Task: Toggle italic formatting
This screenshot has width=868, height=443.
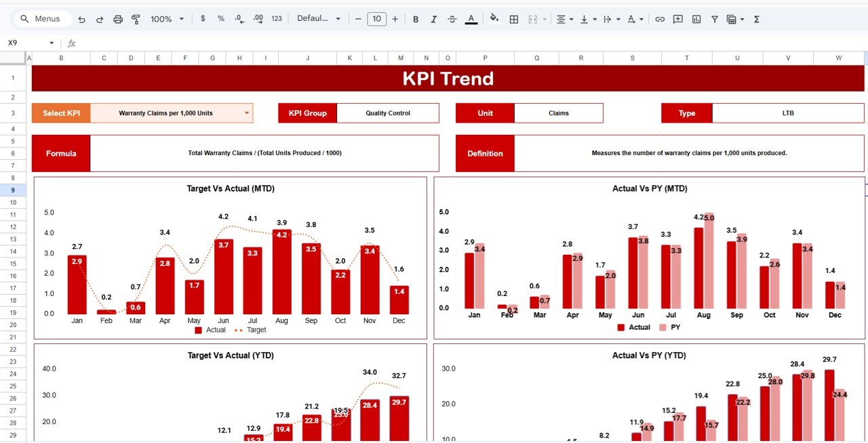Action: click(434, 19)
